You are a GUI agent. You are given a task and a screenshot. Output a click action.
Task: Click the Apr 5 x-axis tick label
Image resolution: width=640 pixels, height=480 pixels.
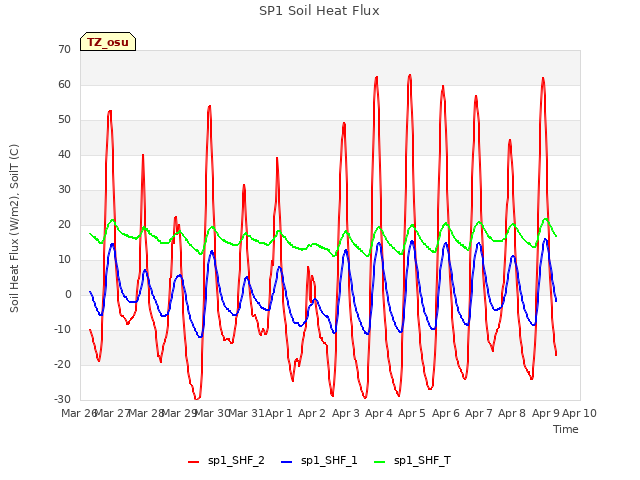(412, 413)
